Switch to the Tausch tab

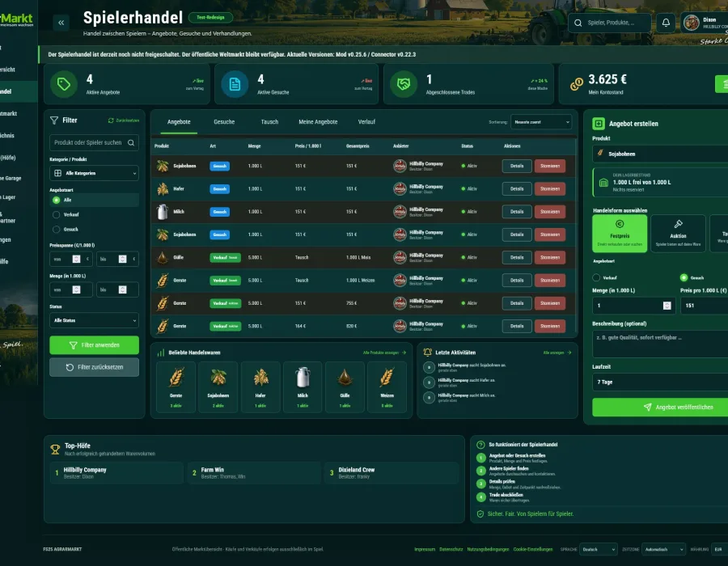(x=269, y=122)
